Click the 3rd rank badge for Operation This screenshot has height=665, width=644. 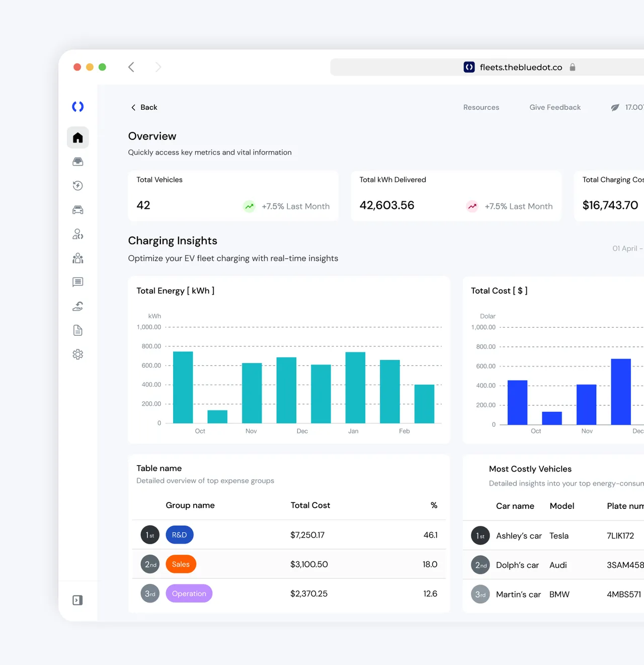(150, 594)
